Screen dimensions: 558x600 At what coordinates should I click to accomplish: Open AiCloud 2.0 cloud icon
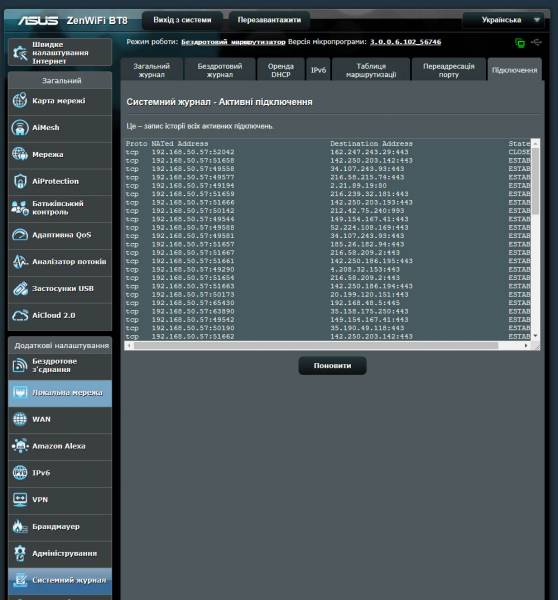(20, 315)
